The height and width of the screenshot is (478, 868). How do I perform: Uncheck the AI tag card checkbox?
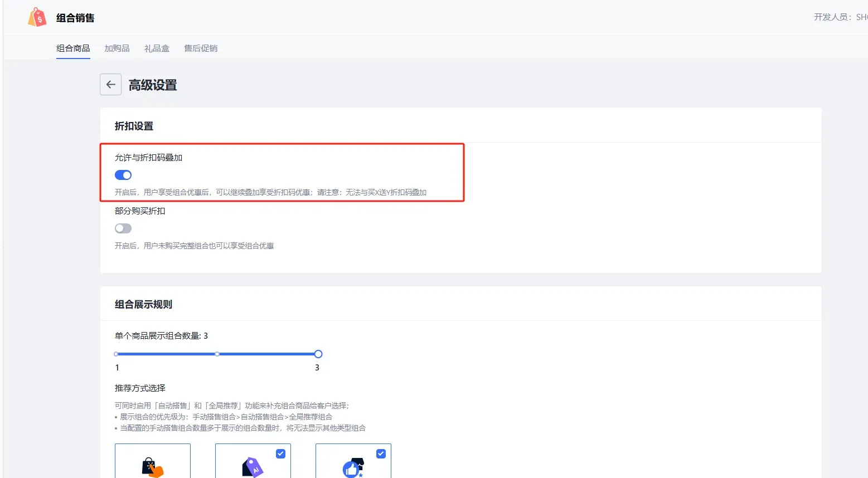[x=280, y=453]
